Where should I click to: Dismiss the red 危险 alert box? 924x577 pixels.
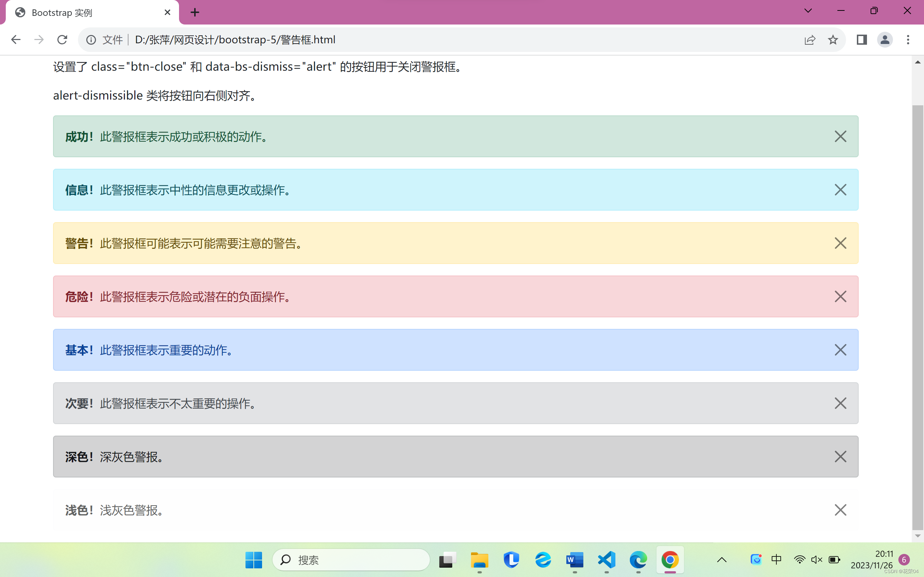tap(840, 296)
